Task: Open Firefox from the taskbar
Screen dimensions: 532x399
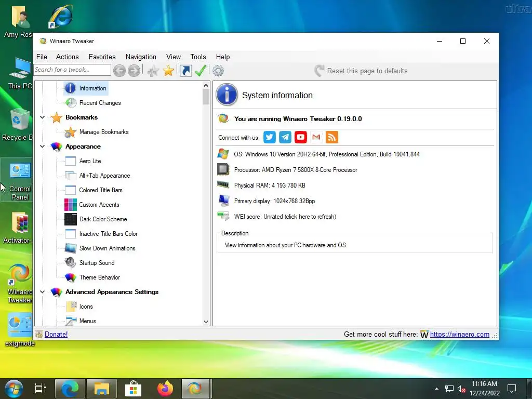Action: pyautogui.click(x=165, y=389)
